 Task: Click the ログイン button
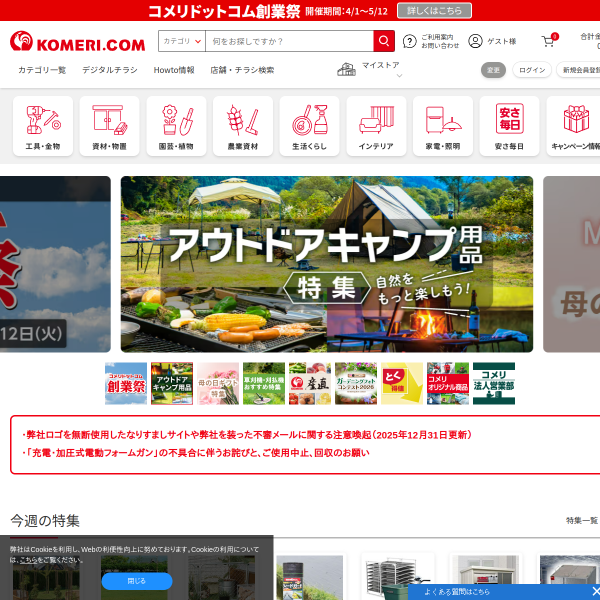532,70
